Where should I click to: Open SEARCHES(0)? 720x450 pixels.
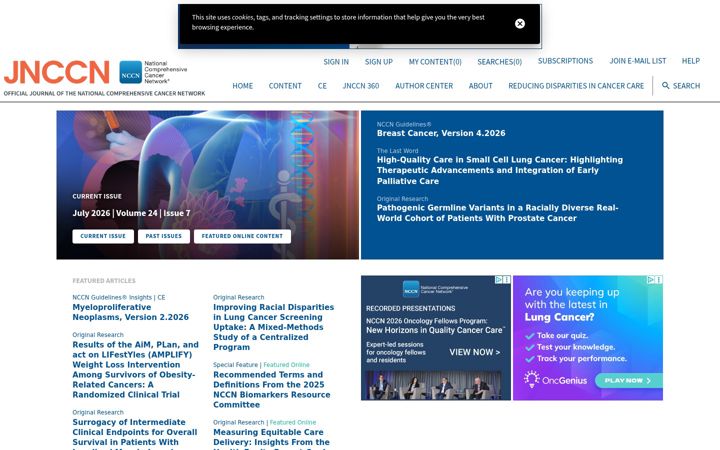[x=499, y=62]
